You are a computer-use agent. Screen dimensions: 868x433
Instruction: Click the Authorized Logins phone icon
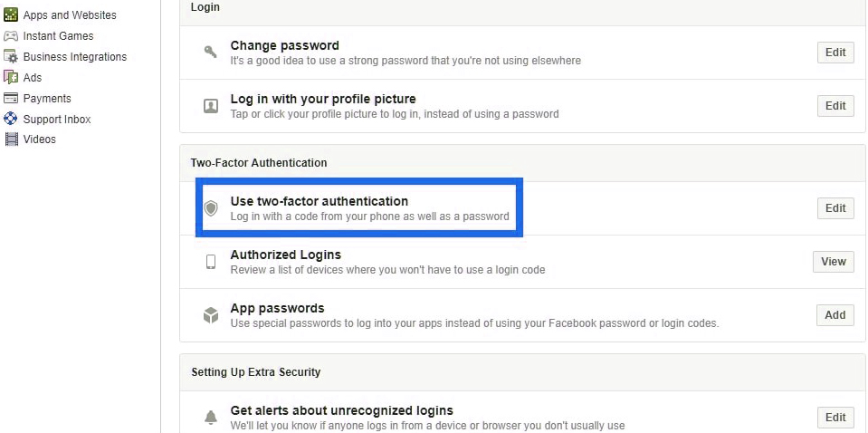coord(211,262)
